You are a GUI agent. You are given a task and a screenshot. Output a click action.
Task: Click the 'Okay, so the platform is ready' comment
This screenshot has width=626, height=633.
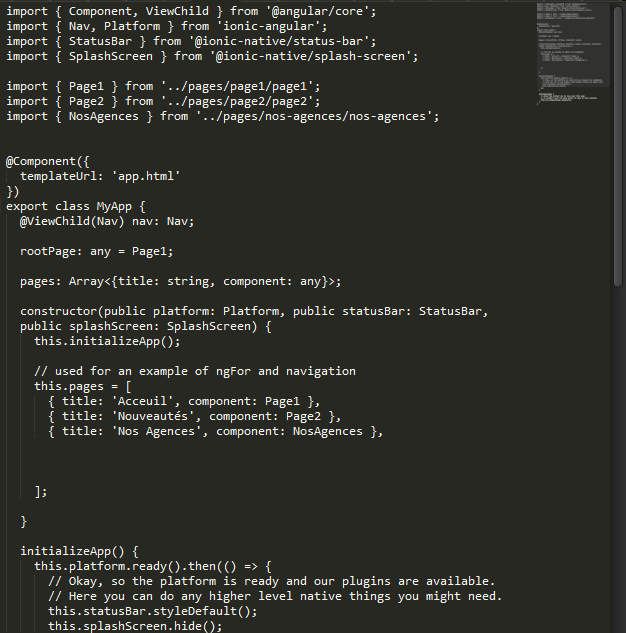[272, 581]
